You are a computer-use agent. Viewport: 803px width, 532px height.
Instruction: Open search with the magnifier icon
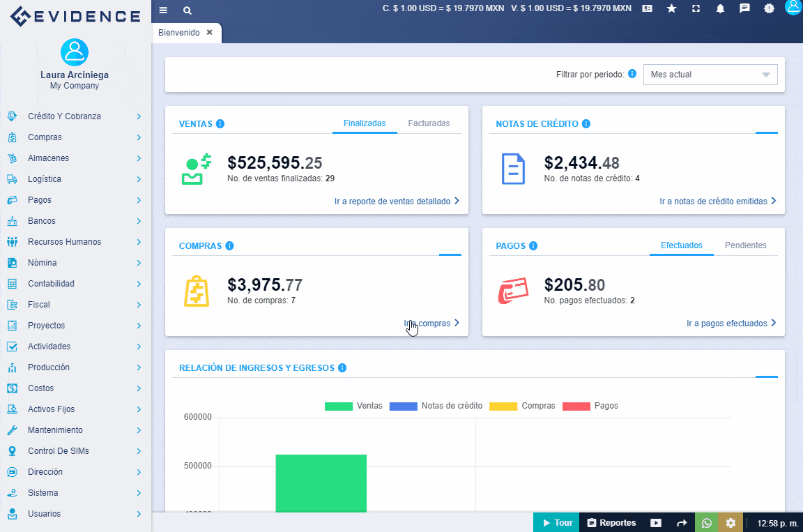187,10
